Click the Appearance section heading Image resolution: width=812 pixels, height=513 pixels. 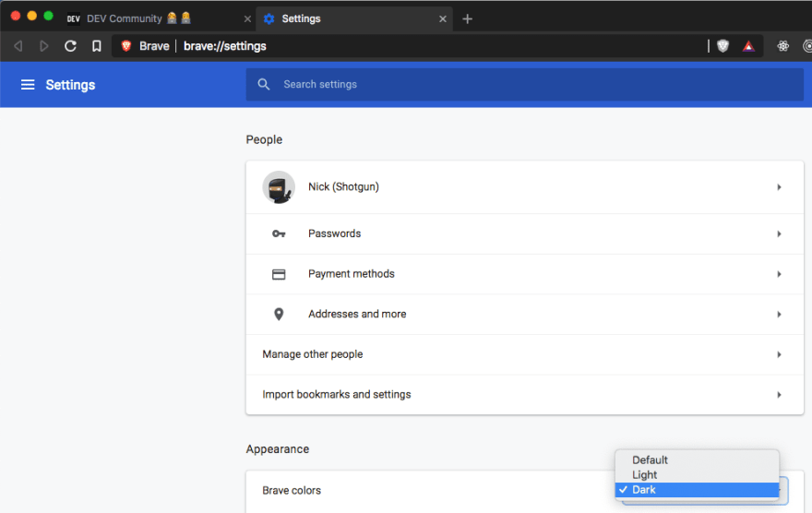[278, 448]
